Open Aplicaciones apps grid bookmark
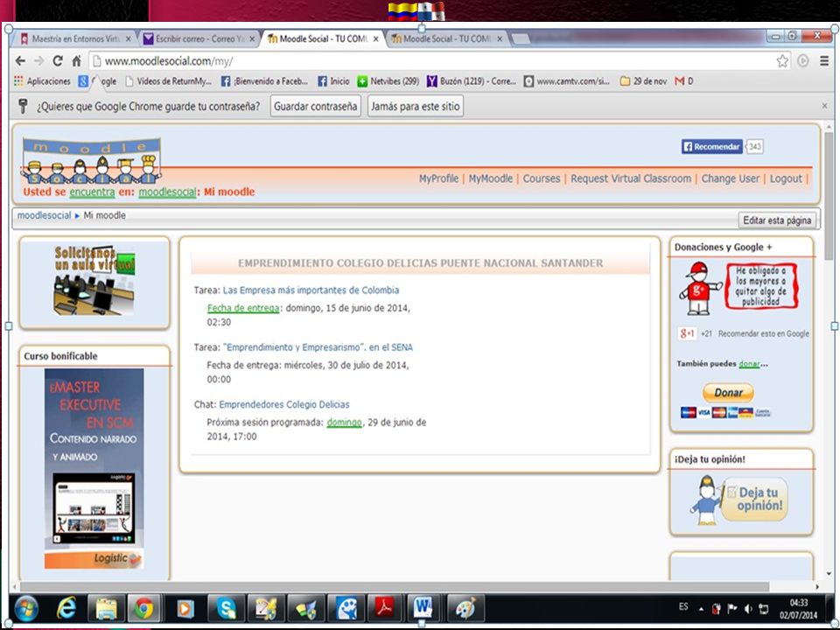The height and width of the screenshot is (630, 840). point(42,80)
